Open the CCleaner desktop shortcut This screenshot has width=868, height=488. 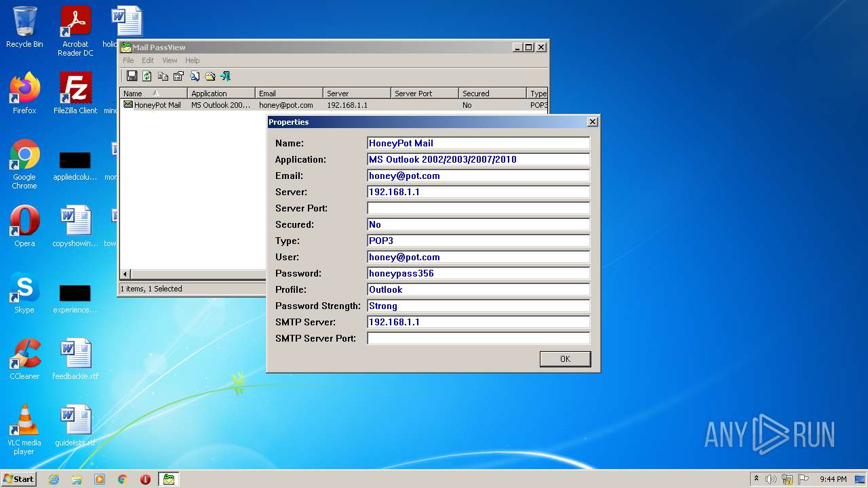tap(24, 359)
